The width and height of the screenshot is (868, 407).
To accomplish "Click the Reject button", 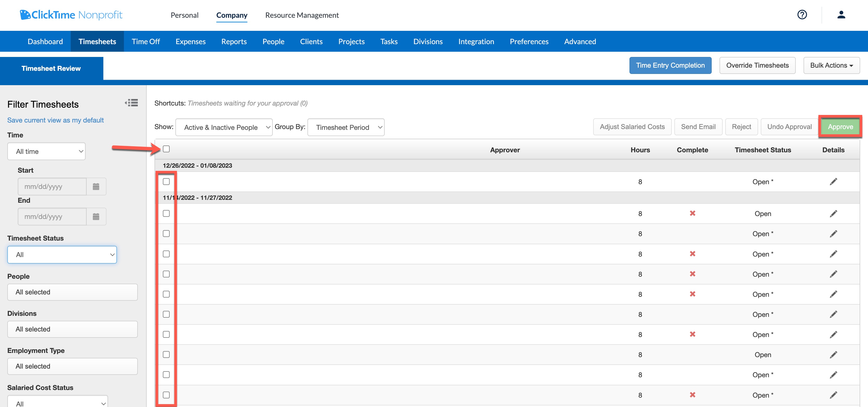I will point(741,127).
